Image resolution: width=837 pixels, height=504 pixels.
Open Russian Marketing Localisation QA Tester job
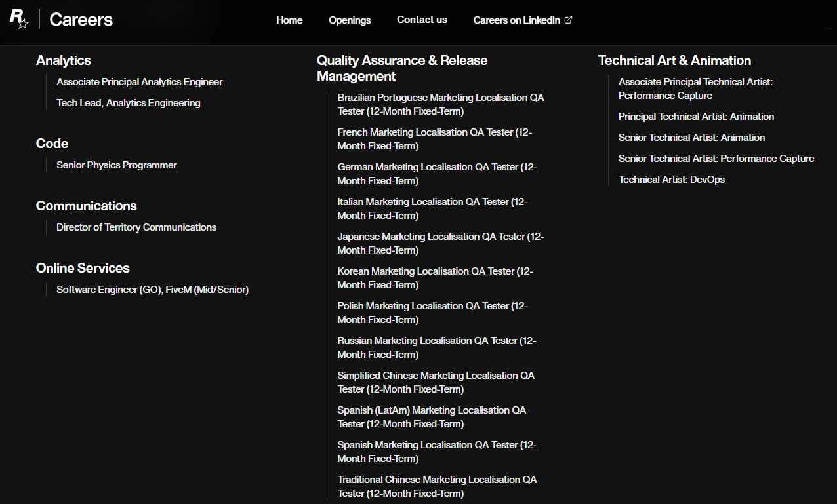point(437,347)
